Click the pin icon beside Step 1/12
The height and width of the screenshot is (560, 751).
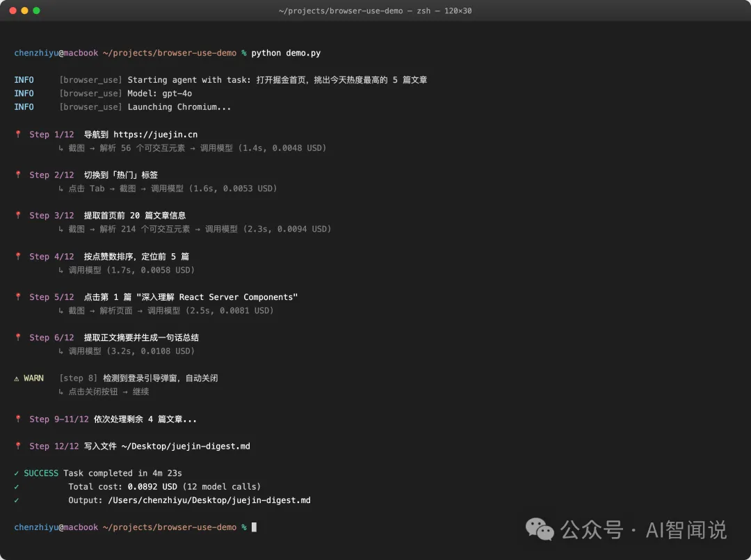18,134
